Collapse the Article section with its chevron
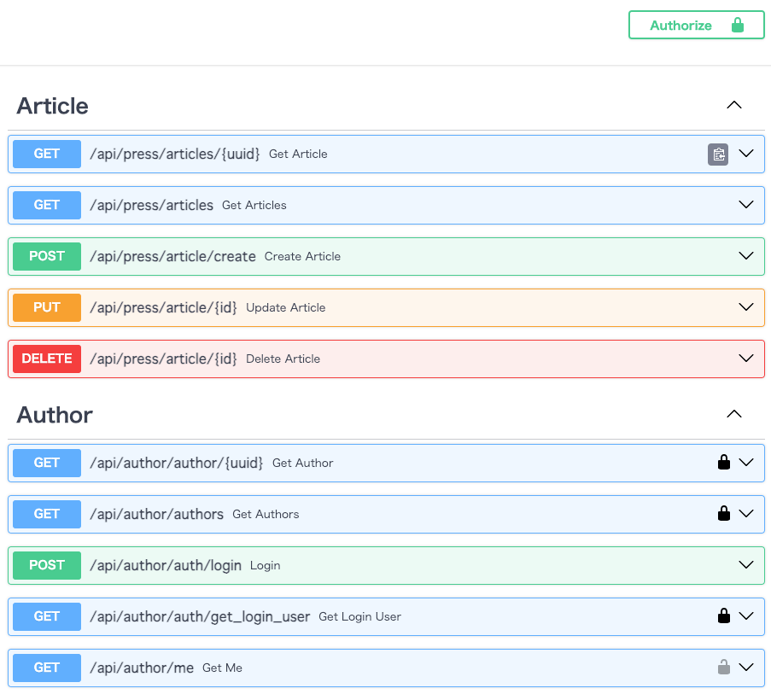 [733, 106]
